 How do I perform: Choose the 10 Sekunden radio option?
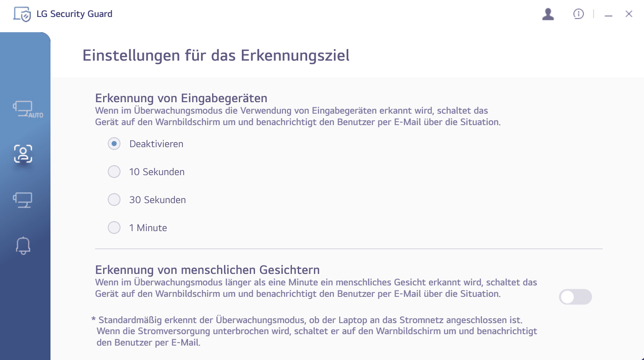click(x=114, y=172)
